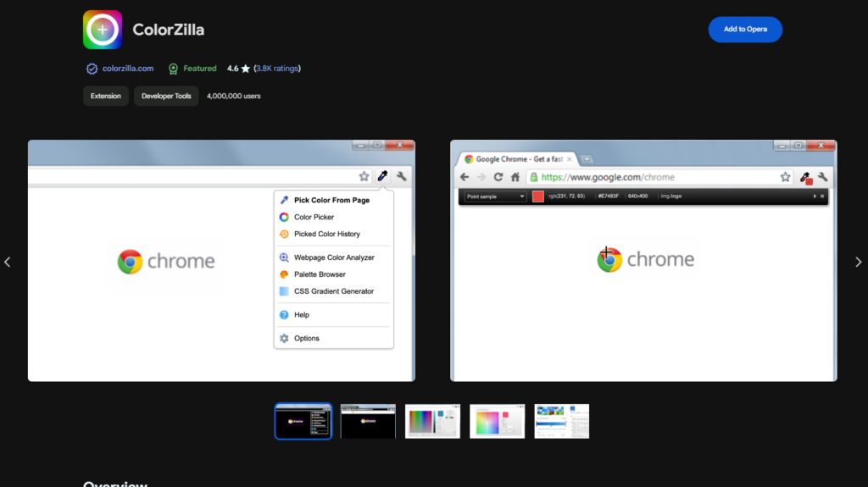
Task: Click the active eyedropper icon in the right screenshot
Action: [x=805, y=178]
